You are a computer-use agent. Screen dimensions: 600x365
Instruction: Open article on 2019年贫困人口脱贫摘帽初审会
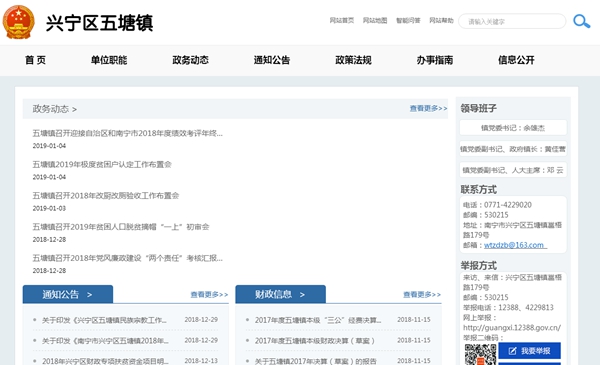pyautogui.click(x=121, y=227)
